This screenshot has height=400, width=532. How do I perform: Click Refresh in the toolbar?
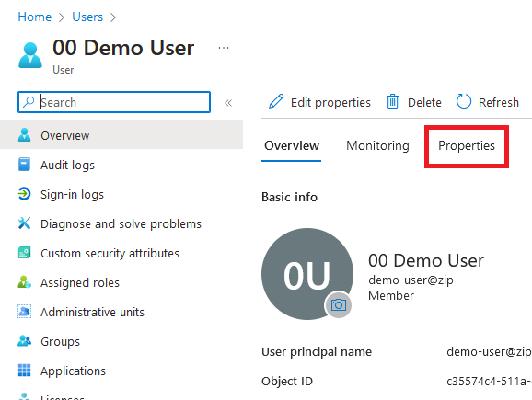point(488,102)
